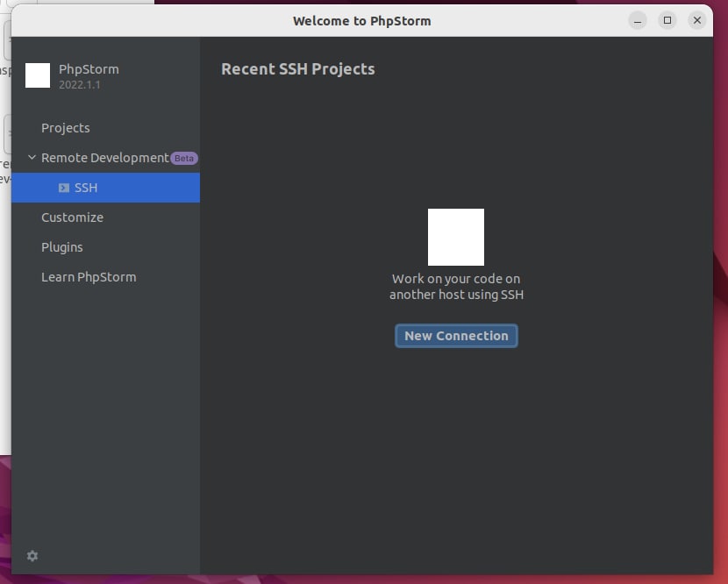Click the Recent SSH Projects heading

coord(297,68)
